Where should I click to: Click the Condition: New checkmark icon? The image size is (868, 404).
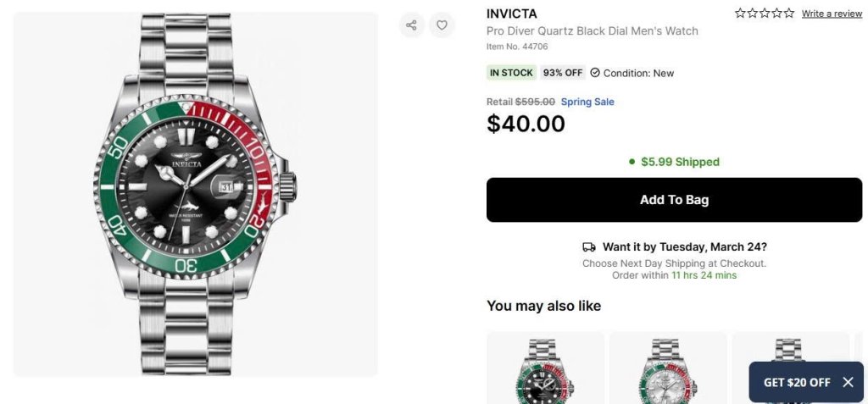tap(595, 73)
